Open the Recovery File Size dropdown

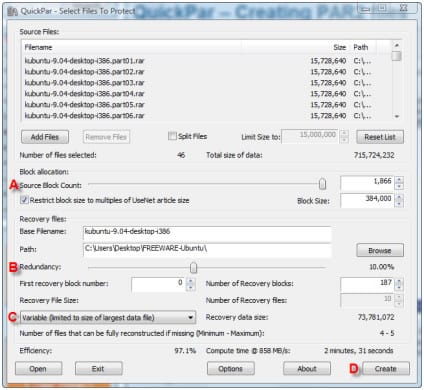pos(108,317)
